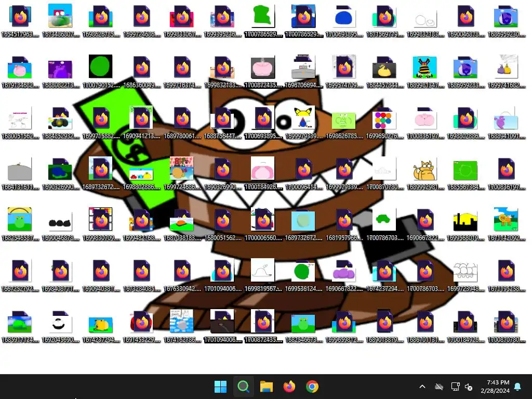Viewport: 532px width, 399px height.
Task: Select desktop file 1699715882
Action: point(101,122)
